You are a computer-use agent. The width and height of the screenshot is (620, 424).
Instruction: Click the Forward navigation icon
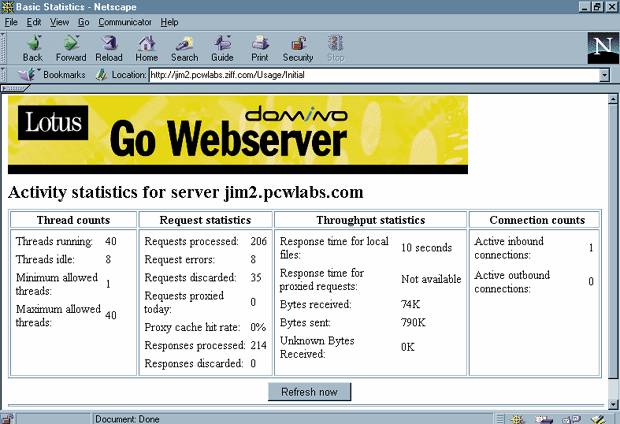pyautogui.click(x=71, y=48)
